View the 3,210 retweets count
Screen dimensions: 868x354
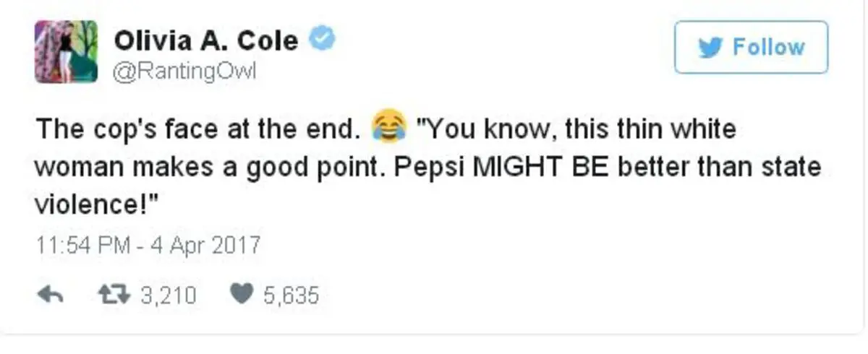(x=166, y=295)
